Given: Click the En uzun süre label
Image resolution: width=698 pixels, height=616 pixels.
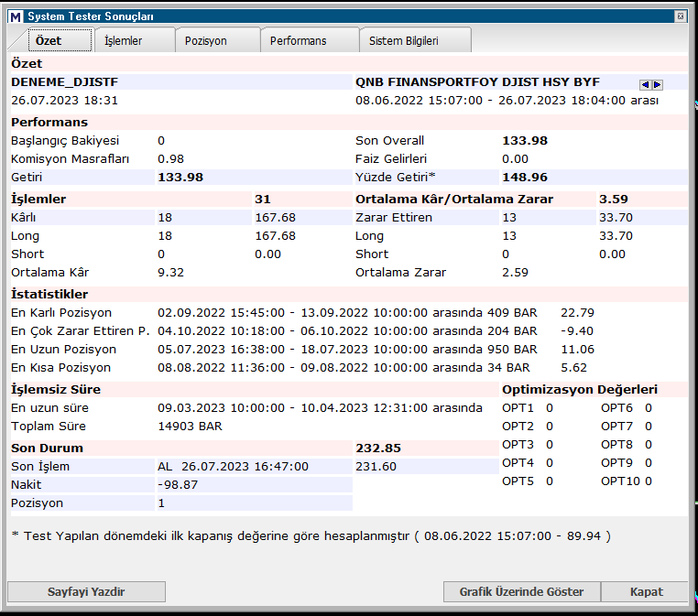Looking at the screenshot, I should coord(49,408).
